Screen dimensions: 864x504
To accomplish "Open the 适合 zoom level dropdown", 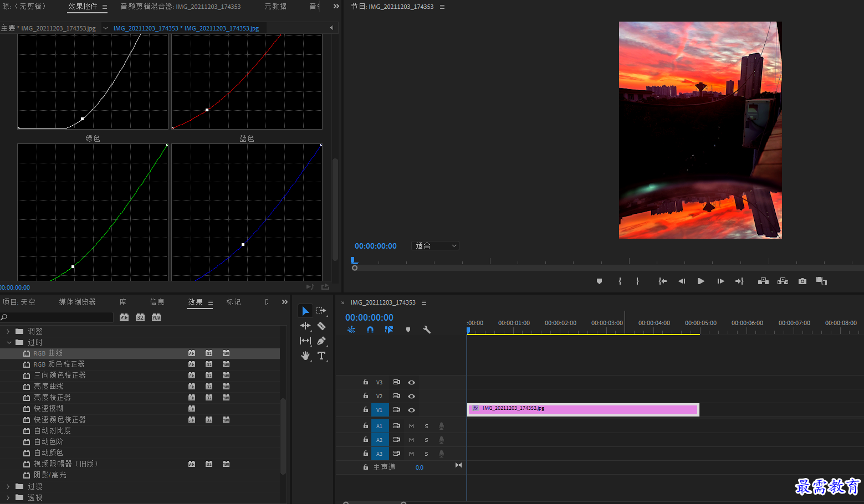I will [436, 245].
